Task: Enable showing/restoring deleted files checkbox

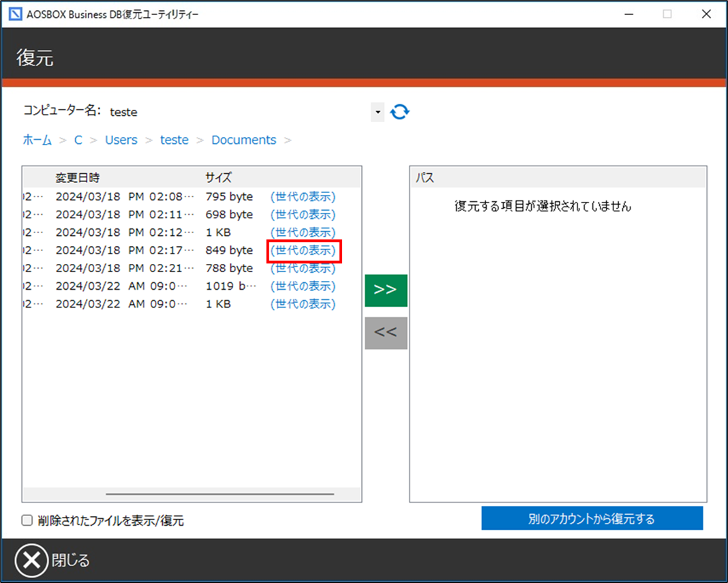Action: pos(27,520)
